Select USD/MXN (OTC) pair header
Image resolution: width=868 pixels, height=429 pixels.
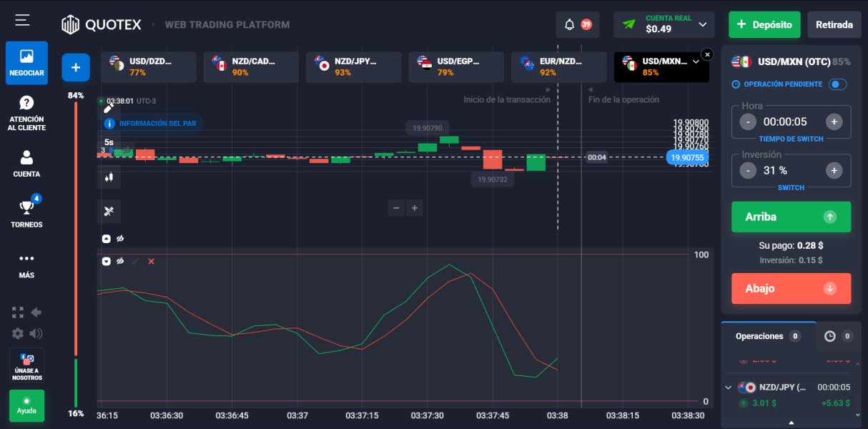coord(791,62)
